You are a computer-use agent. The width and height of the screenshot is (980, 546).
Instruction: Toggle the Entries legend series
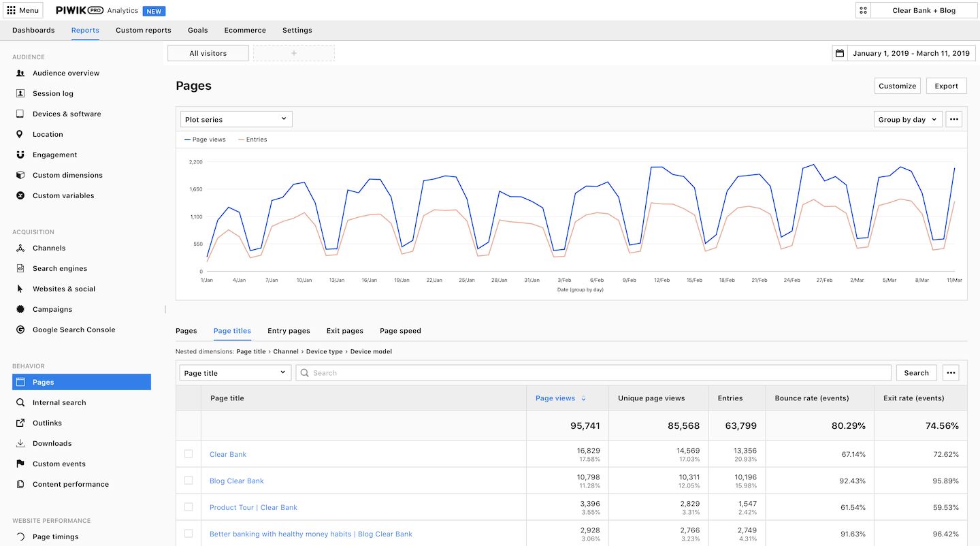click(x=252, y=140)
